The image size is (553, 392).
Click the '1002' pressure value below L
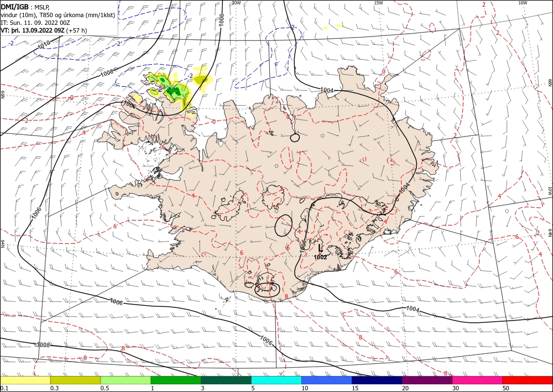[320, 257]
